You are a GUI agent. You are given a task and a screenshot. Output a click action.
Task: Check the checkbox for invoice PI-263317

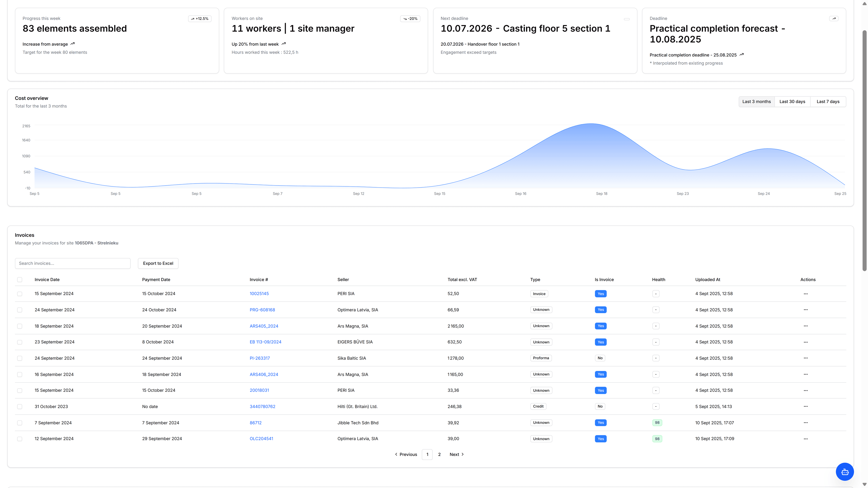click(x=19, y=358)
